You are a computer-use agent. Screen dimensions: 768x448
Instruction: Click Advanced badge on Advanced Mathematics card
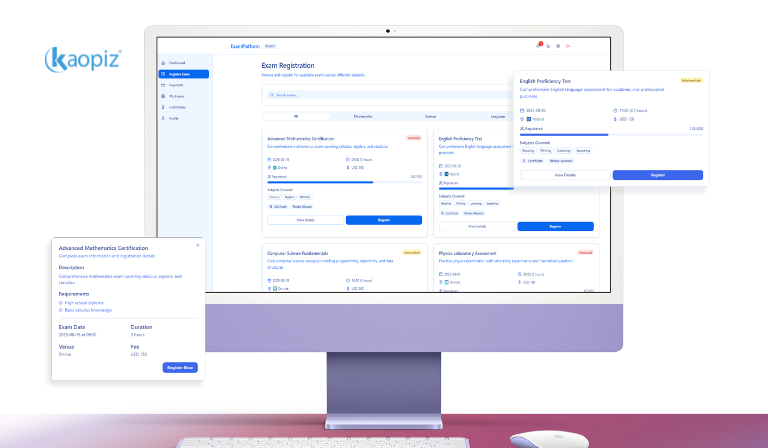pos(414,138)
